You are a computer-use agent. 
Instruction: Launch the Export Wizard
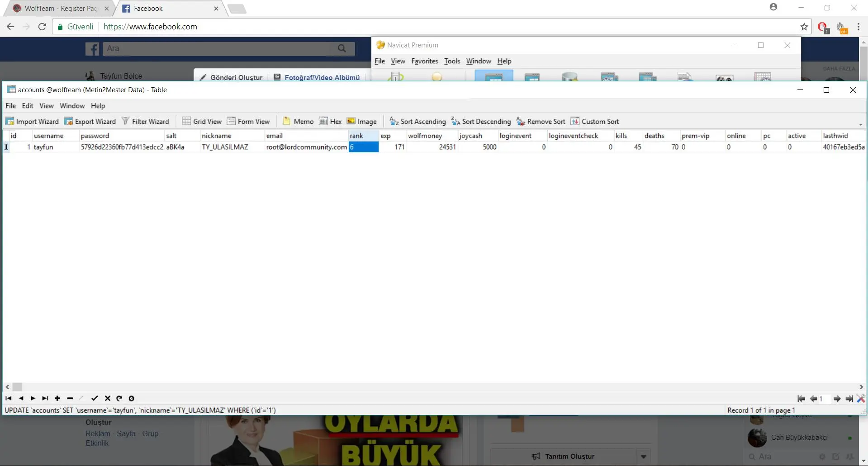pos(90,122)
